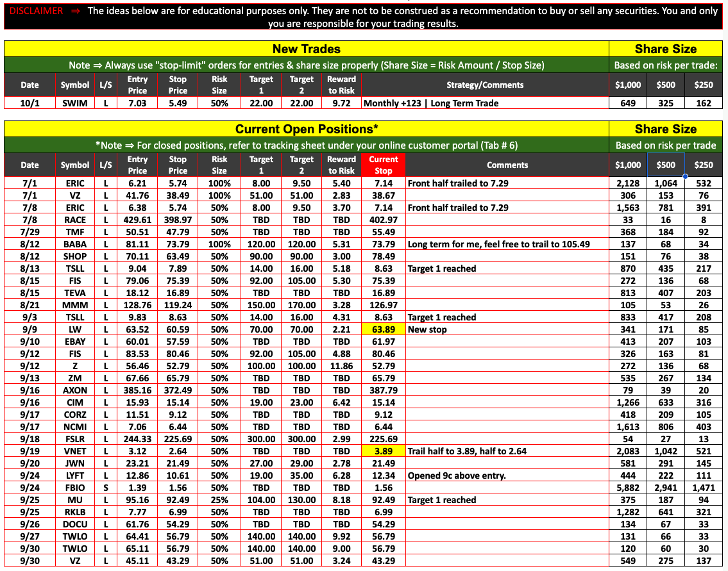This screenshot has height=571, width=728.
Task: Select the Current Open Positions title bar
Action: 306,129
